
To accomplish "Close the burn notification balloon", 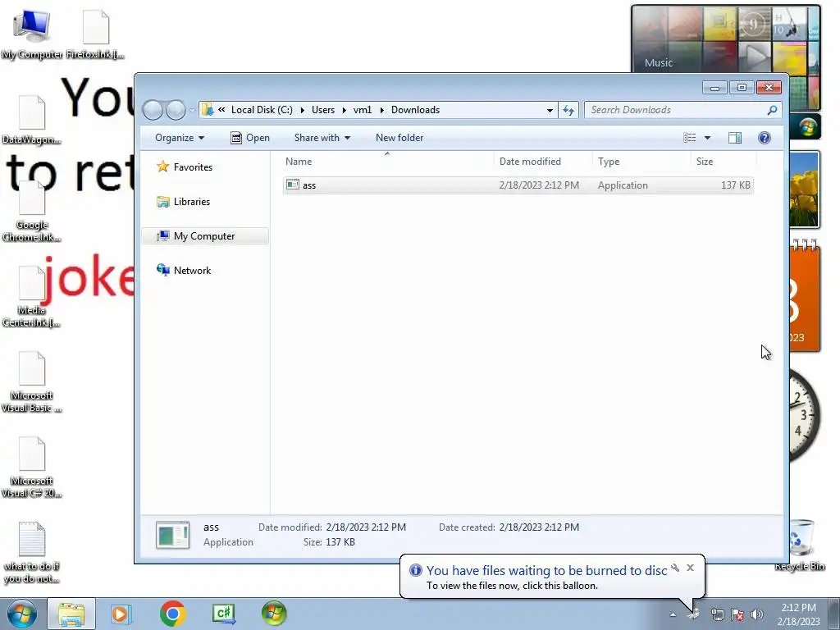I will point(690,568).
